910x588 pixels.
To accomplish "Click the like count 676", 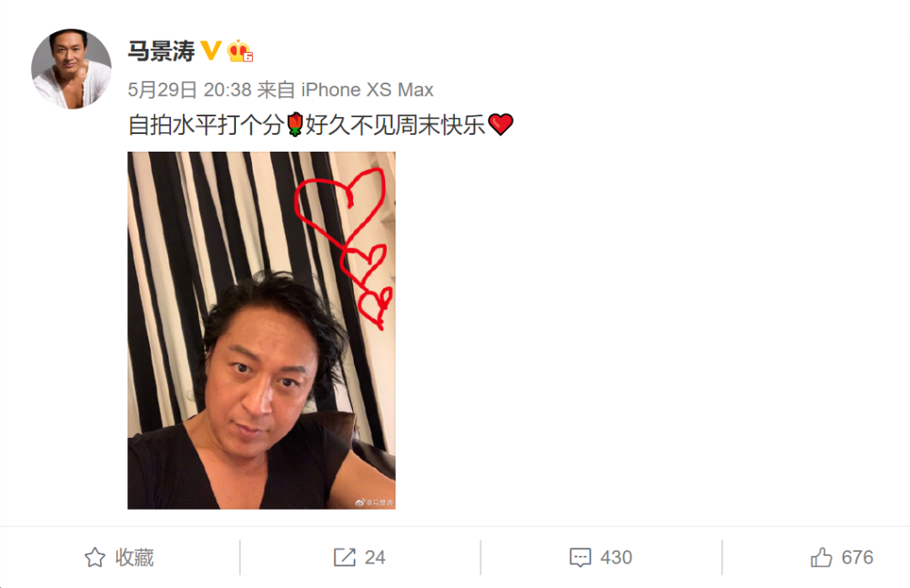I will pyautogui.click(x=857, y=557).
